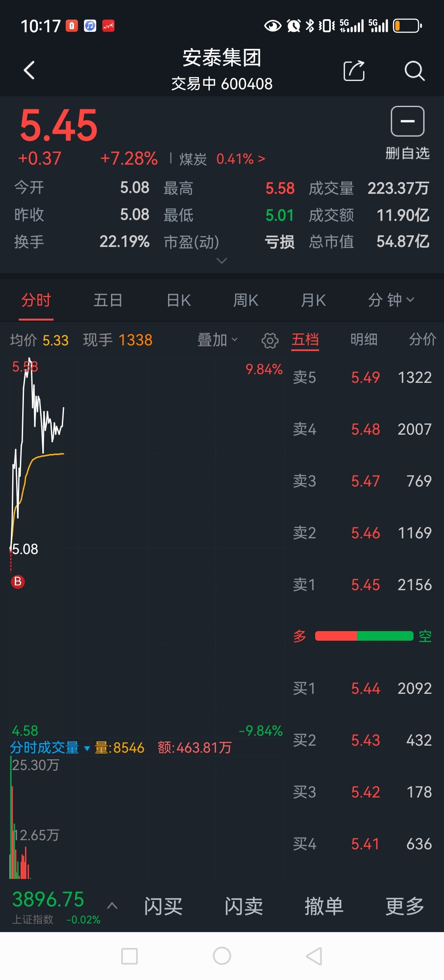Image resolution: width=444 pixels, height=980 pixels.
Task: Open the share icon
Action: [x=354, y=71]
